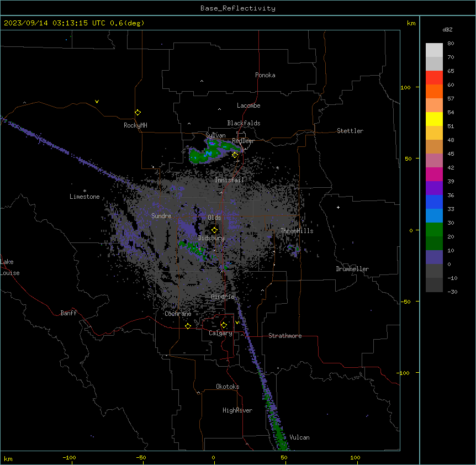Click the Ponoka city label
The width and height of the screenshot is (476, 465).
point(265,75)
